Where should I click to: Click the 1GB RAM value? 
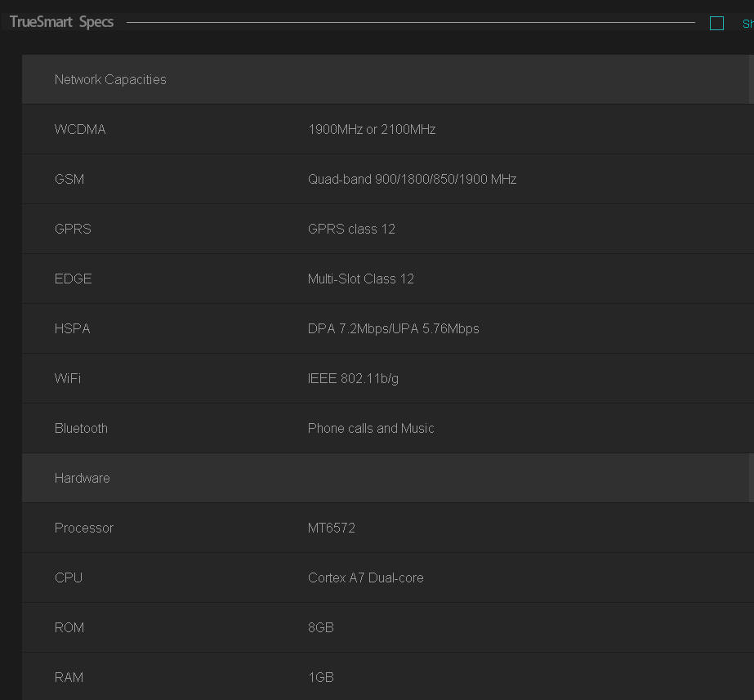[x=320, y=677]
